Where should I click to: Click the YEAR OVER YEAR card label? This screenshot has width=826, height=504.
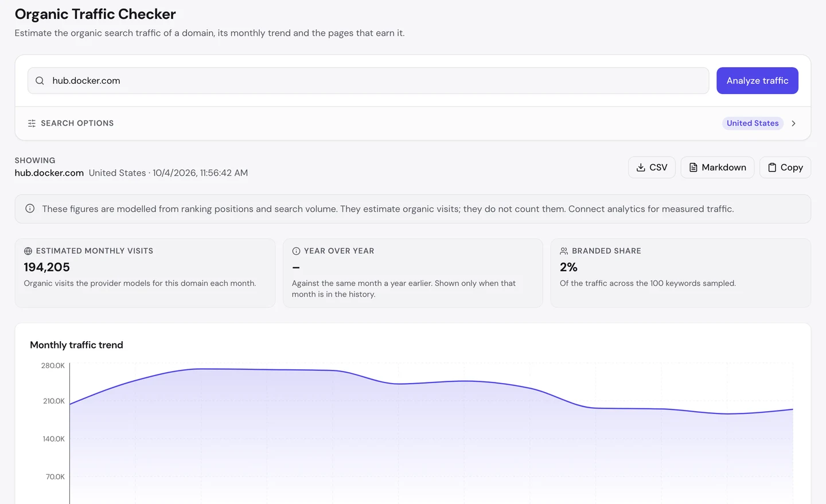pyautogui.click(x=339, y=251)
